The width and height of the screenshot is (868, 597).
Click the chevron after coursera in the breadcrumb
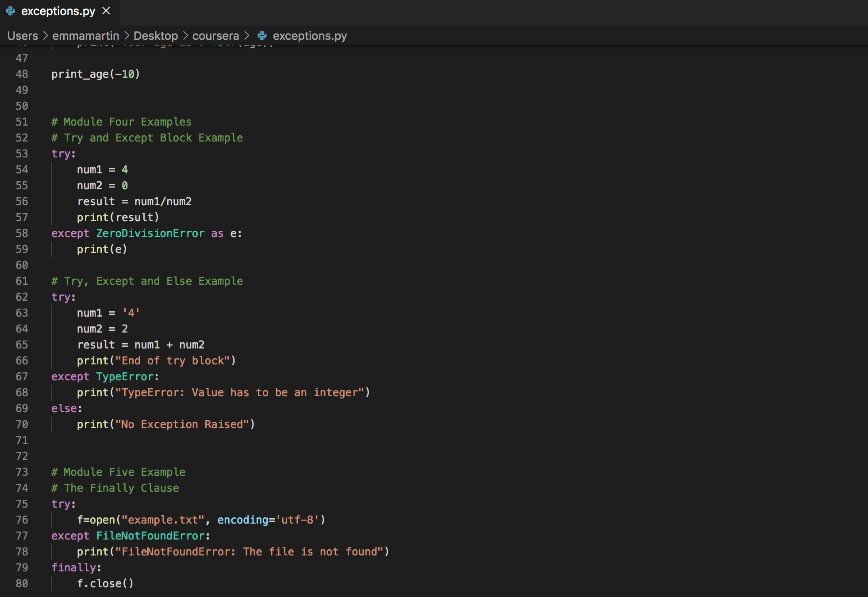[247, 36]
